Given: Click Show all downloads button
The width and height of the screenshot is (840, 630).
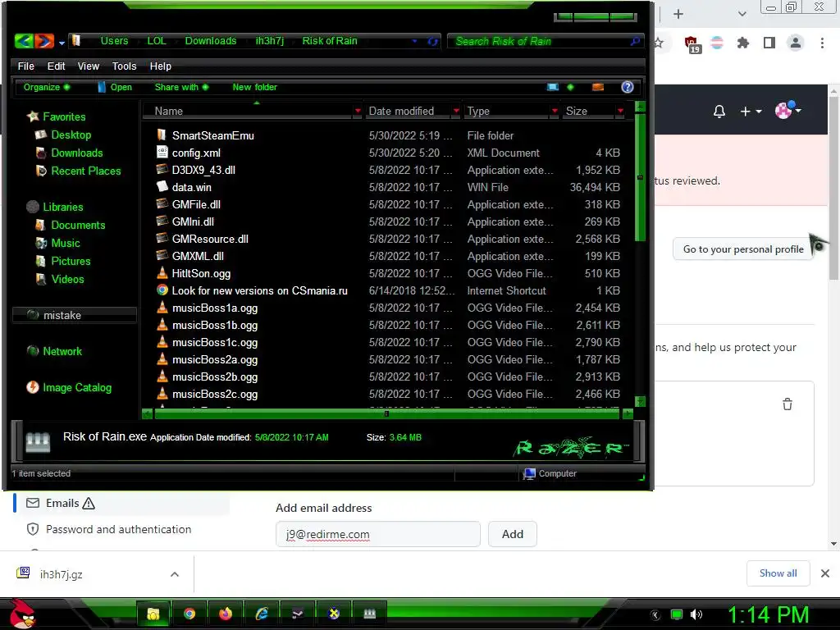Looking at the screenshot, I should coord(778,573).
